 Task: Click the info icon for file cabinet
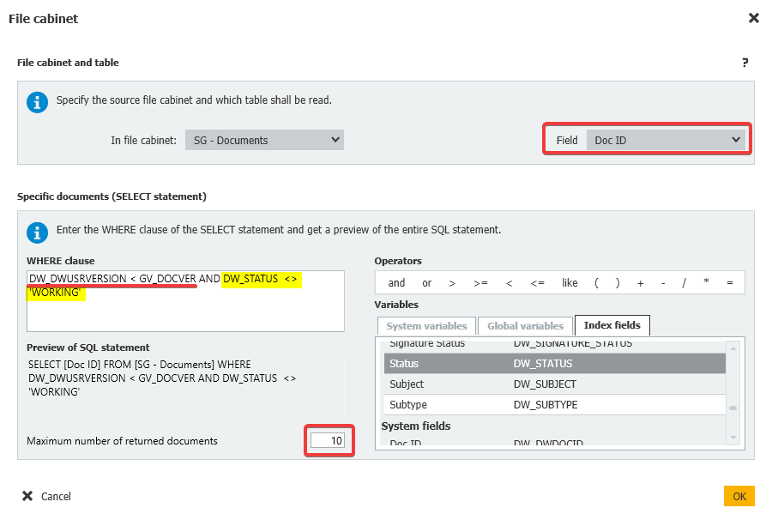(x=38, y=102)
